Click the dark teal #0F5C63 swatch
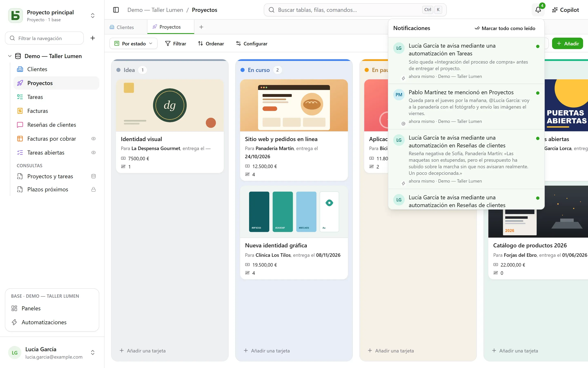The image size is (588, 368). point(259,212)
